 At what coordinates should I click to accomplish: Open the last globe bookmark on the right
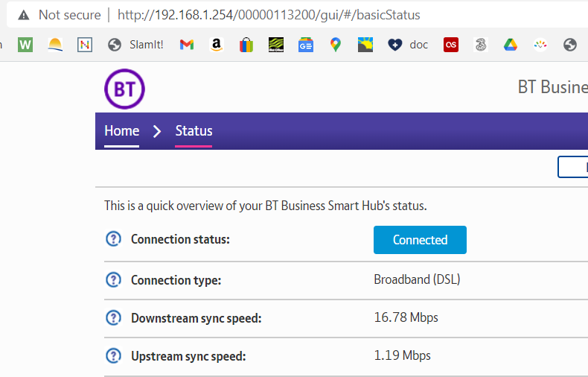(x=570, y=45)
